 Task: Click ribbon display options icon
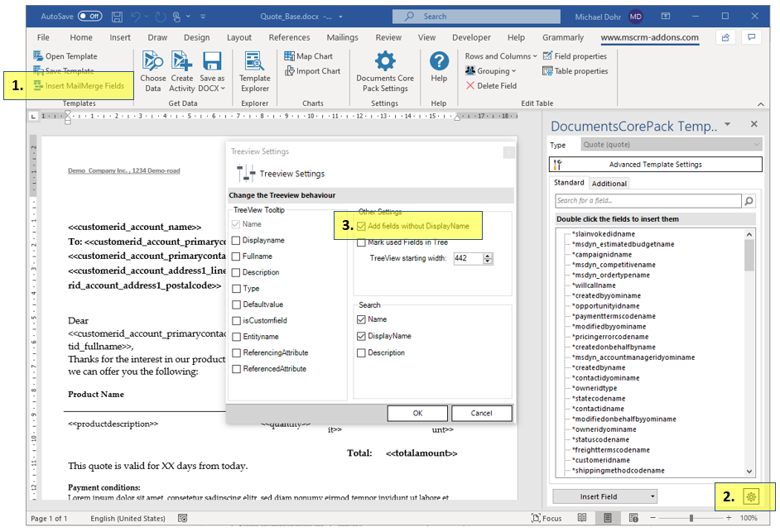tap(666, 17)
